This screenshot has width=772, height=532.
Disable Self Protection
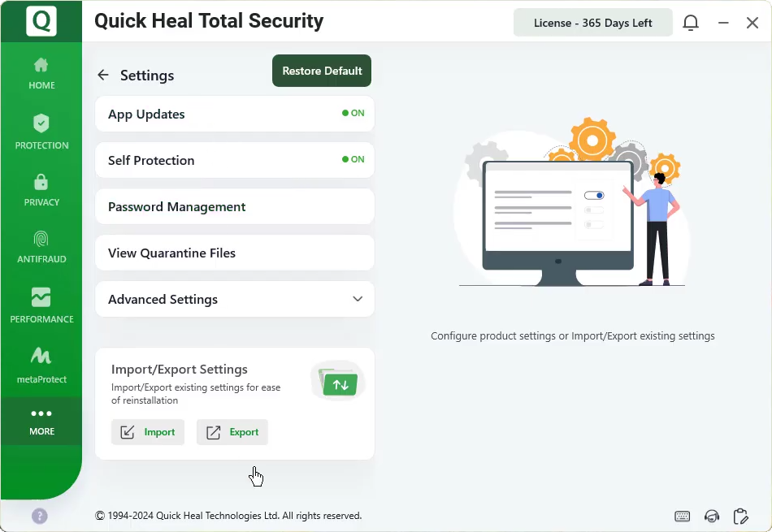click(x=353, y=160)
